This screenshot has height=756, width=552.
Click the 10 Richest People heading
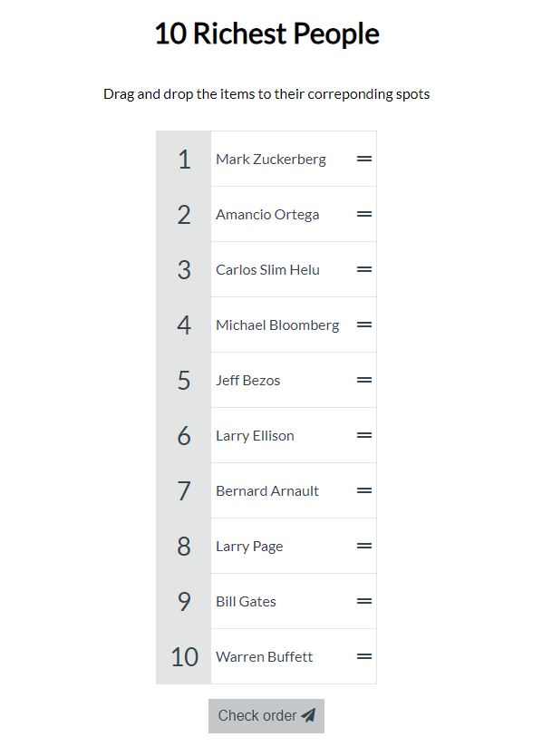pos(266,34)
